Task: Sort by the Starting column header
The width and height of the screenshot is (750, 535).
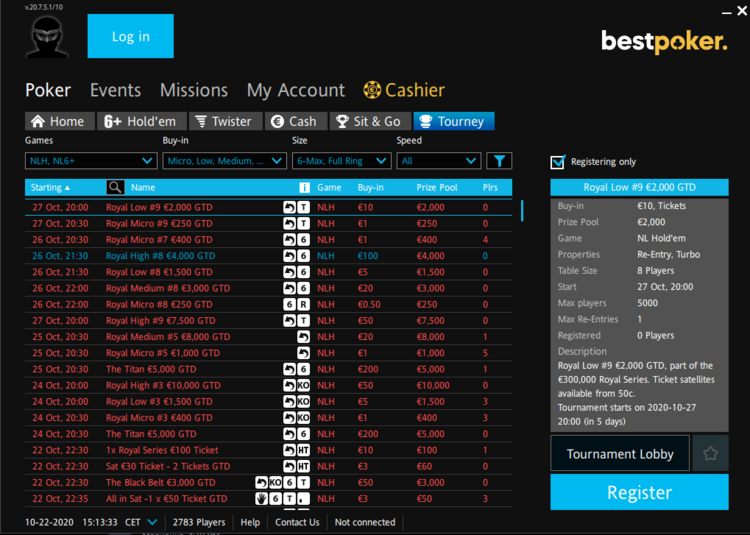Action: [x=50, y=187]
